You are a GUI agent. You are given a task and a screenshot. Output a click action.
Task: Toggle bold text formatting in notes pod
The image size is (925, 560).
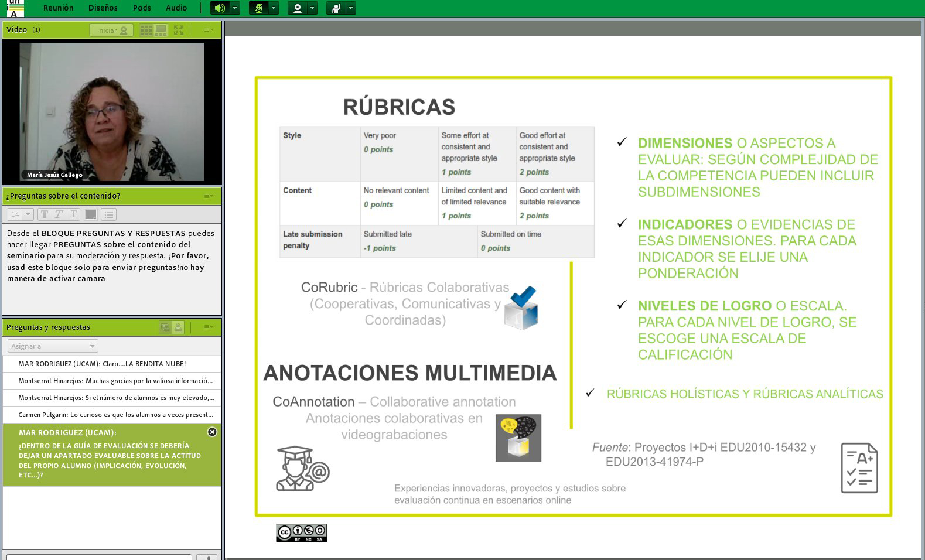[x=45, y=214]
